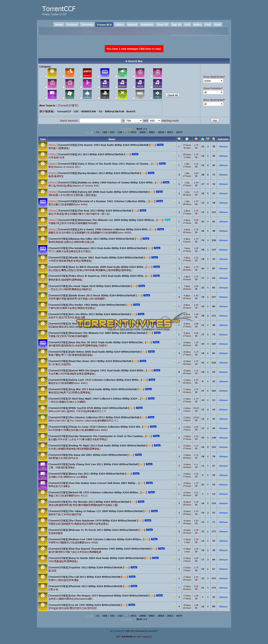Bookmark star for 42 2013 BDRip row
This screenshot has width=268, height=644.
(173, 157)
